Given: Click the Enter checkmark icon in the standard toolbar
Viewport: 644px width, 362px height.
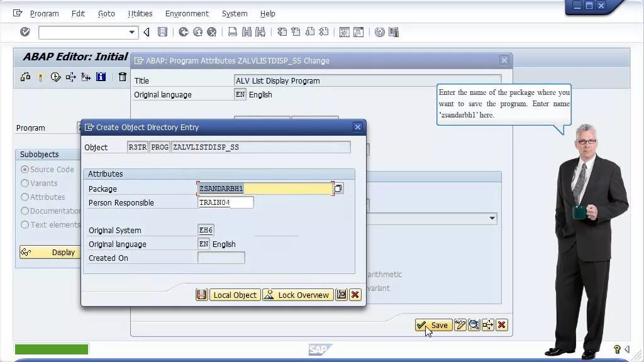Looking at the screenshot, I should coord(25,32).
